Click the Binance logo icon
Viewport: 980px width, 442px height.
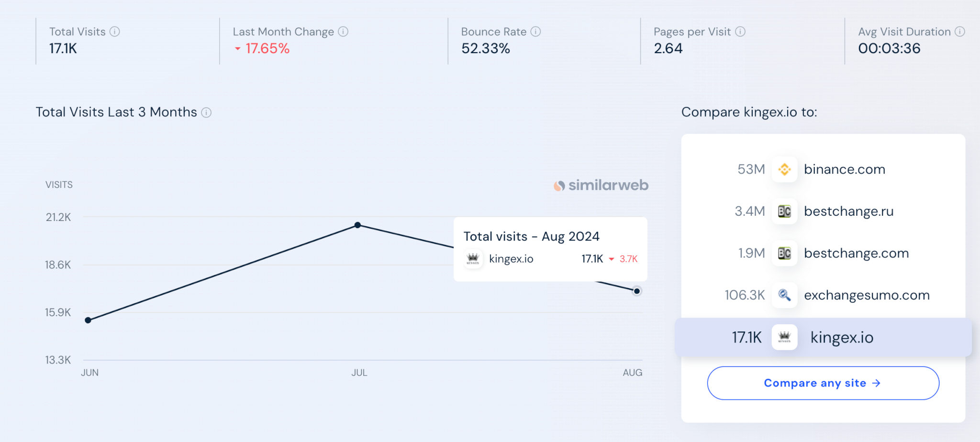(784, 169)
